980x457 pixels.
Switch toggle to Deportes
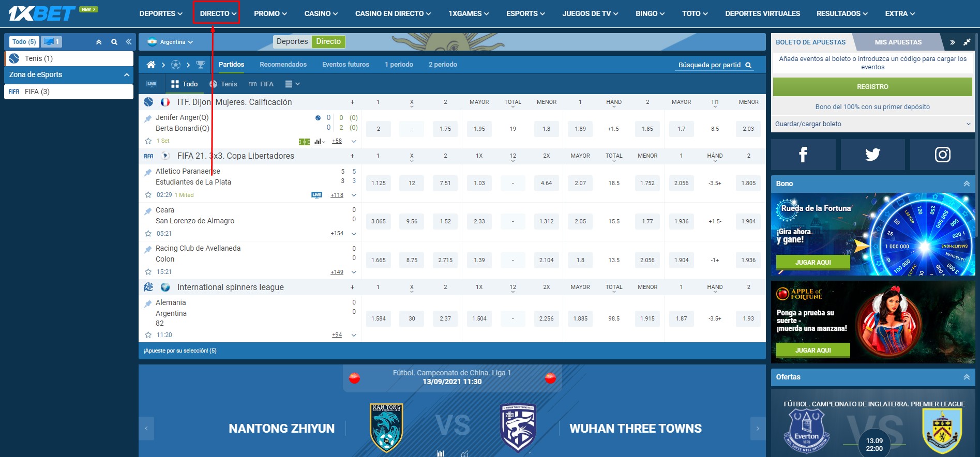[x=292, y=41]
